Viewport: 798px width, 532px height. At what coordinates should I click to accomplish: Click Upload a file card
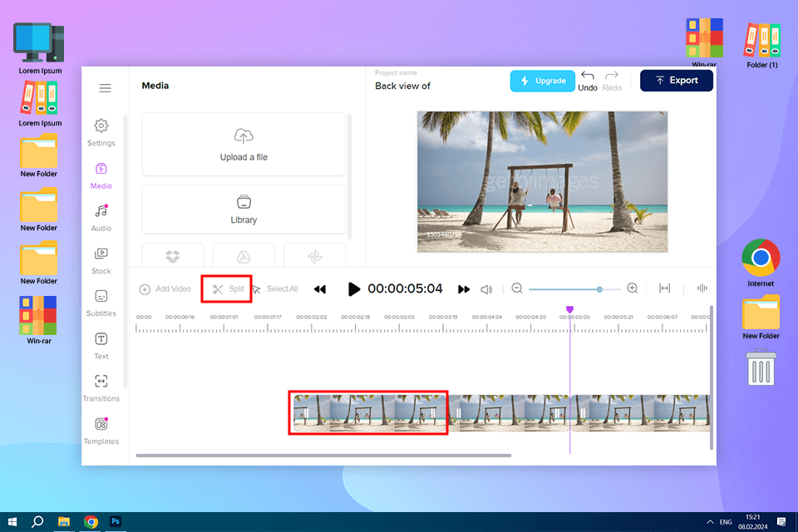[244, 145]
